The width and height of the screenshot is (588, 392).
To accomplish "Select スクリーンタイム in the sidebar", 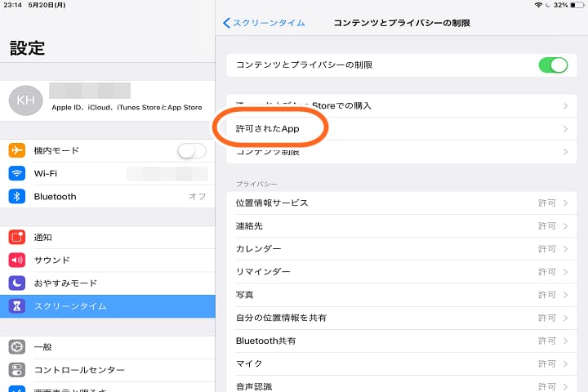I will click(108, 306).
